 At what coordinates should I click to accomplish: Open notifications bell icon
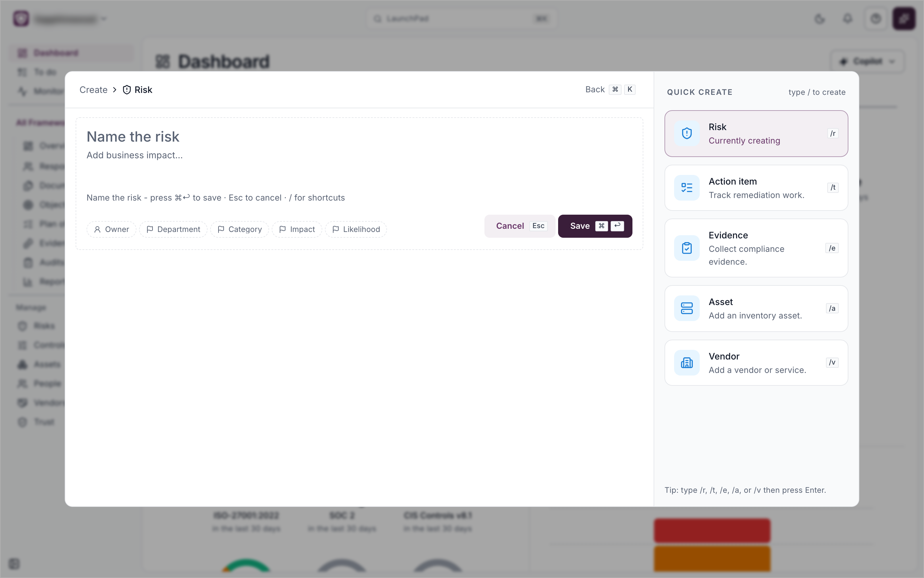(847, 19)
